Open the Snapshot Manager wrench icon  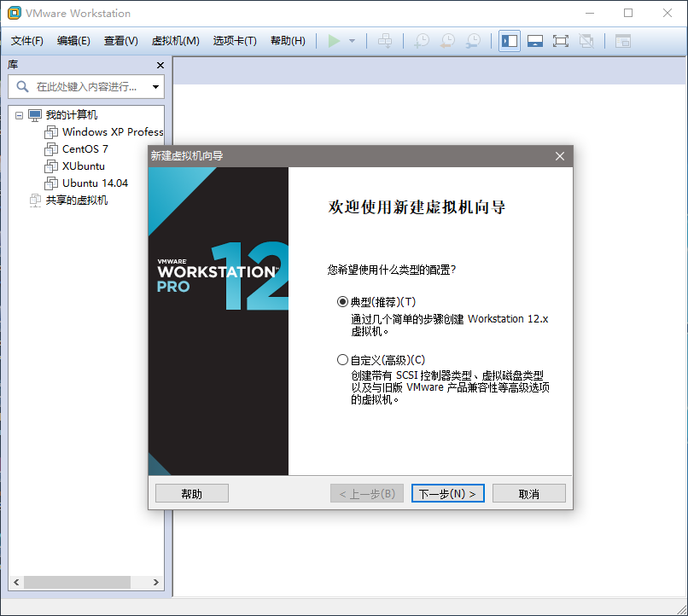(473, 41)
